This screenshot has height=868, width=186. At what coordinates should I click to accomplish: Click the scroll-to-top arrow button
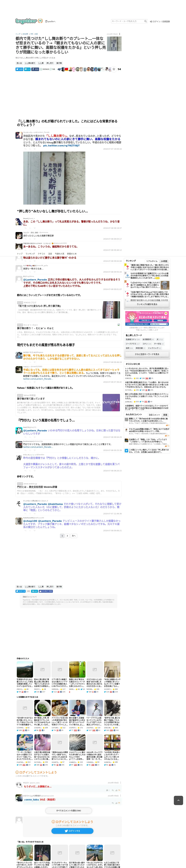coord(178,800)
